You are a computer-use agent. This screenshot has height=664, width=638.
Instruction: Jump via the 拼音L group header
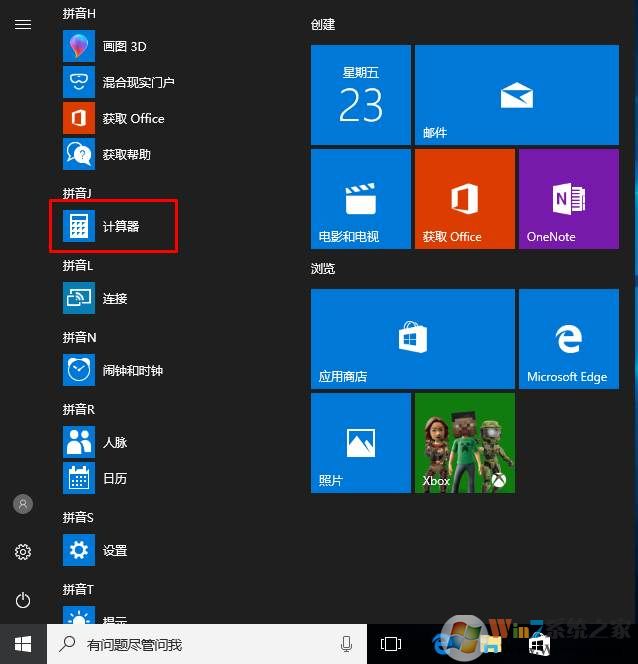(78, 266)
